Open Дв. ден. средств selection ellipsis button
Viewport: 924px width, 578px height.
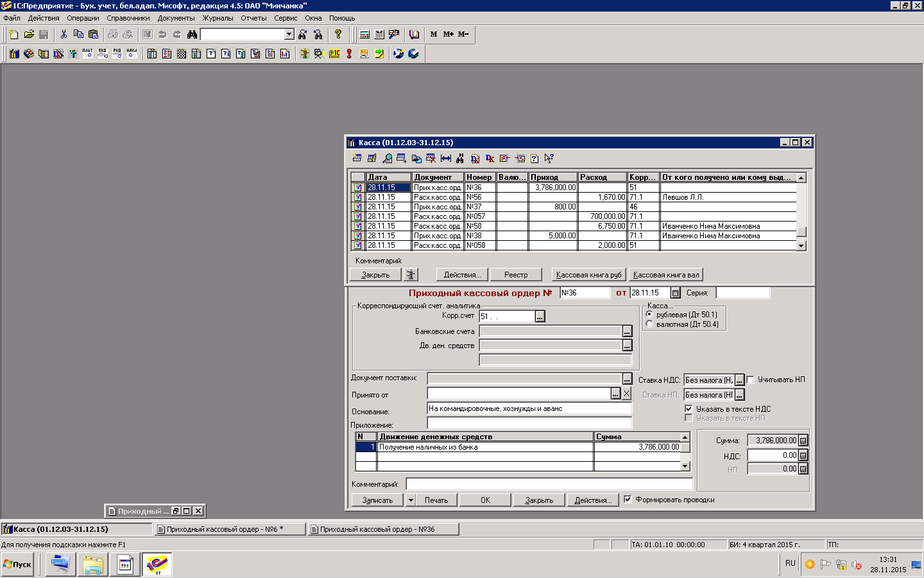click(627, 345)
